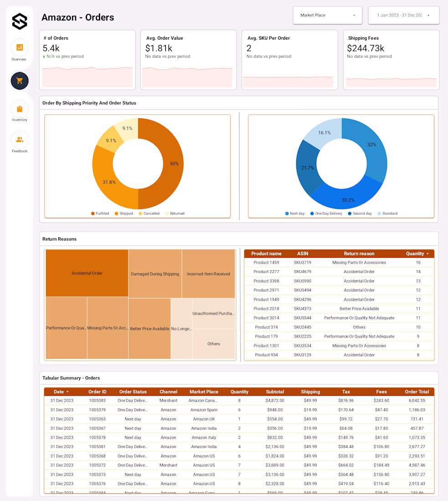Click the 6,042.55 order total cell
Viewport: 448px width, 501px height.
417,400
